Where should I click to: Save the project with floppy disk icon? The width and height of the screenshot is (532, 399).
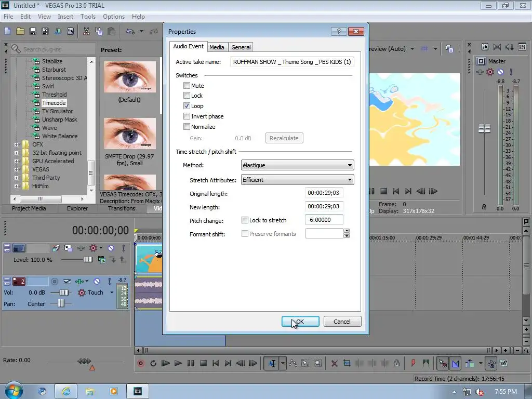pos(33,31)
